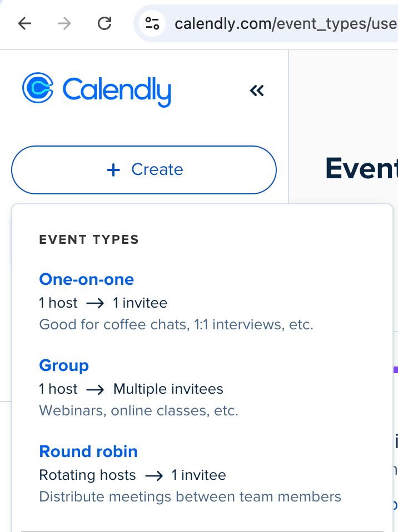Pick the Round robin event type
The height and width of the screenshot is (532, 398).
(88, 451)
